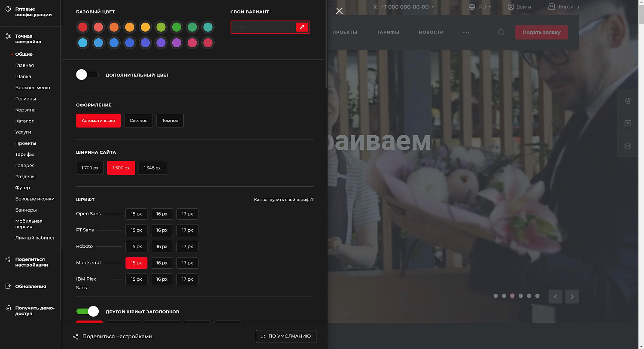Expand the phone number dropdown arrow
The width and height of the screenshot is (644, 349).
(x=433, y=7)
